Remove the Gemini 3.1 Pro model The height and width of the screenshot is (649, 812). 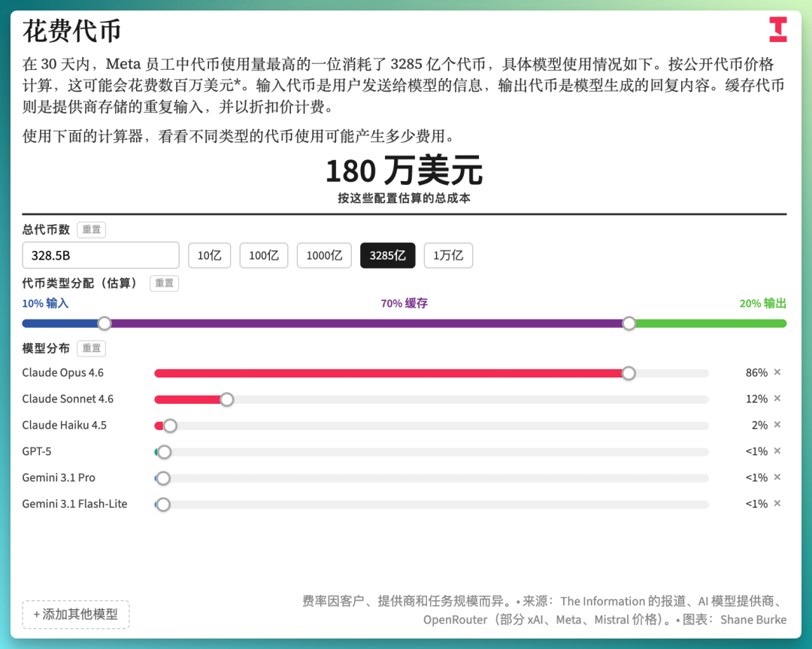tap(777, 477)
